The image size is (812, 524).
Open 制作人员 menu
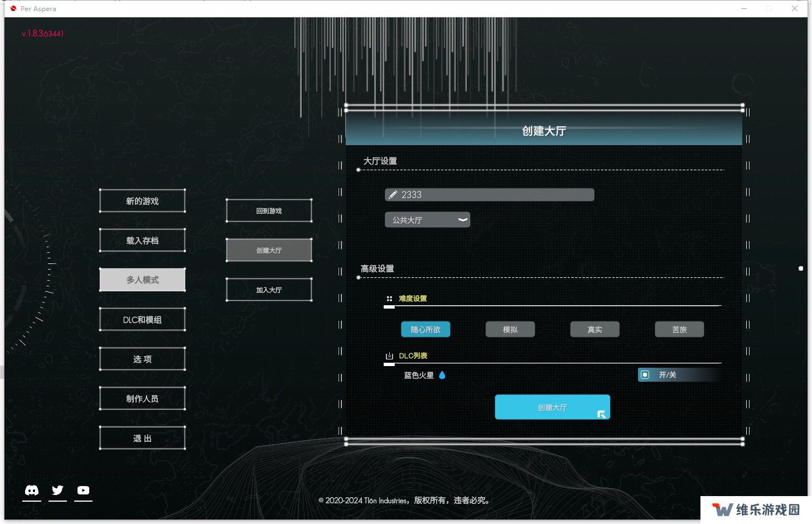[142, 399]
